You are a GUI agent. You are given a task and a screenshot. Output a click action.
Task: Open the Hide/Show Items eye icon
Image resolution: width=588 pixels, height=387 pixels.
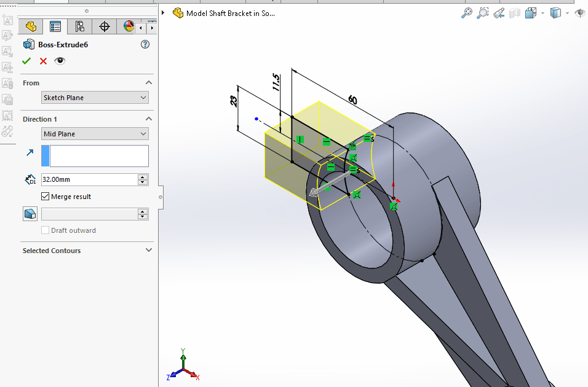coord(579,12)
